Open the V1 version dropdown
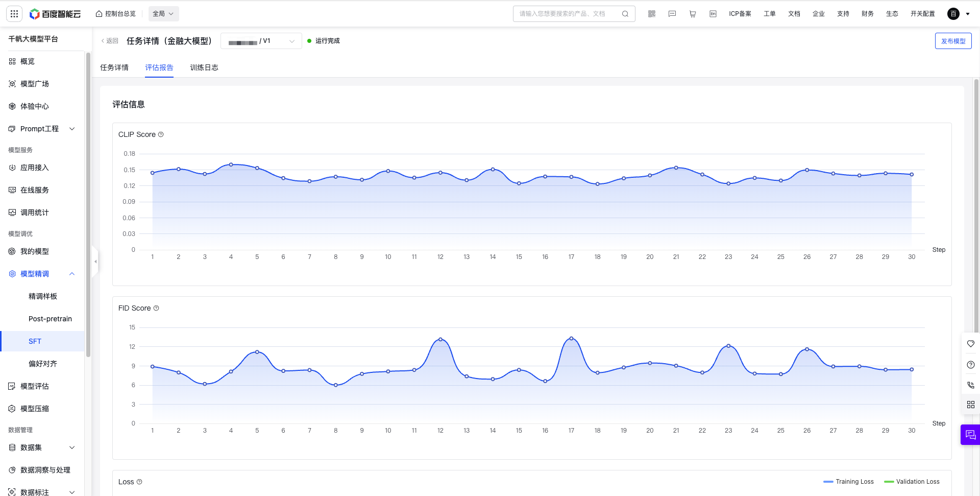The width and height of the screenshot is (980, 496). 261,41
